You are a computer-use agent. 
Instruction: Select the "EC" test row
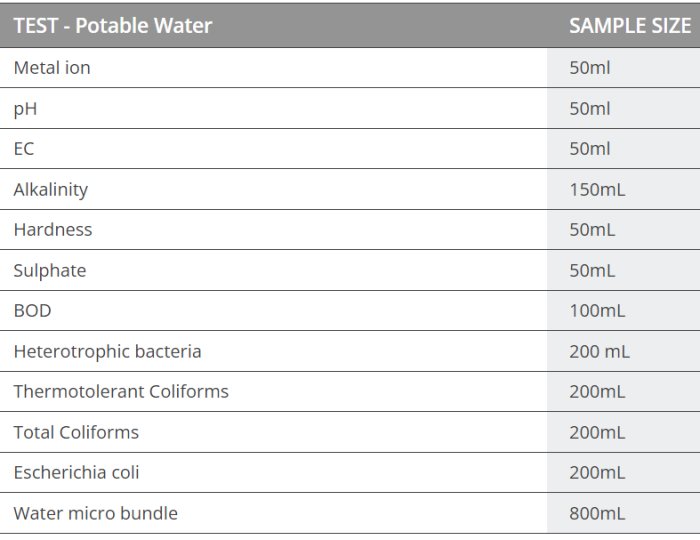coord(24,149)
